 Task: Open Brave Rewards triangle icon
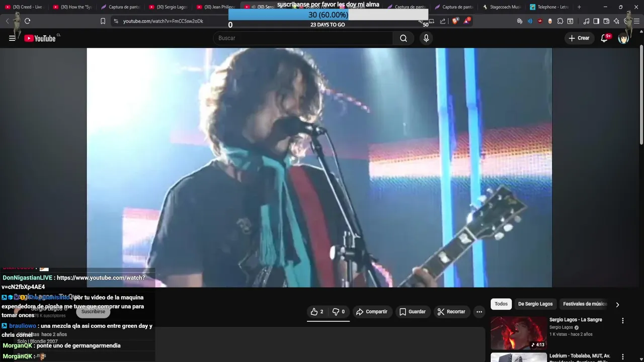(467, 21)
